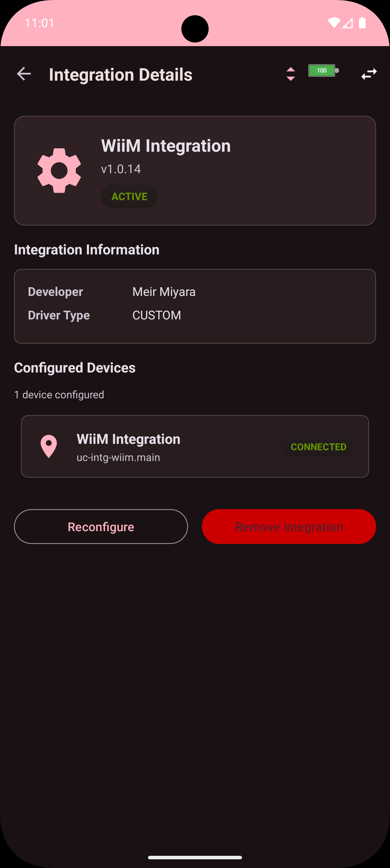Tap the ACTIVE status badge

(129, 196)
